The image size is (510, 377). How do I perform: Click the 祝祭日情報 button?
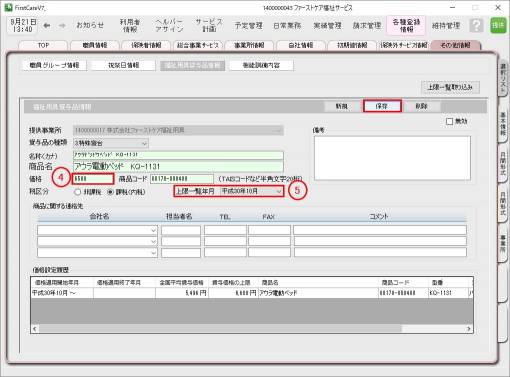(x=123, y=65)
